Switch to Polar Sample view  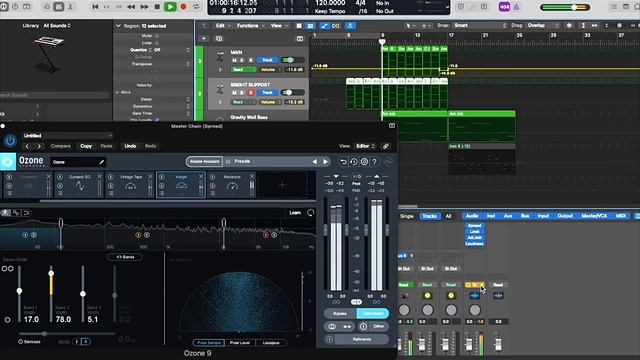click(209, 343)
